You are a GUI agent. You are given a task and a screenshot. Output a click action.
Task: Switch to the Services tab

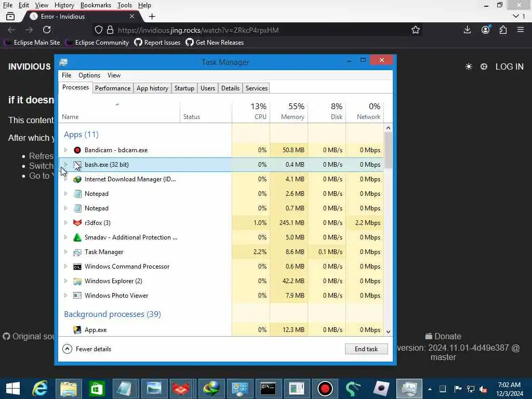(257, 88)
